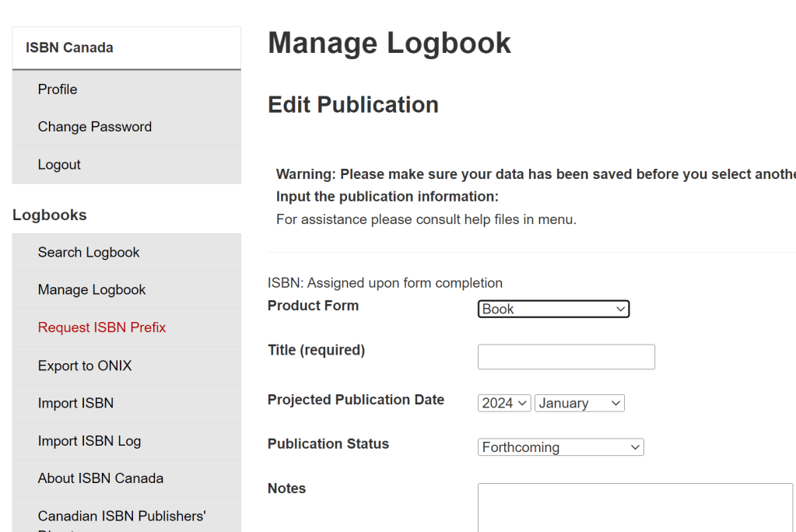
Task: Focus the Notes text area
Action: [634, 507]
